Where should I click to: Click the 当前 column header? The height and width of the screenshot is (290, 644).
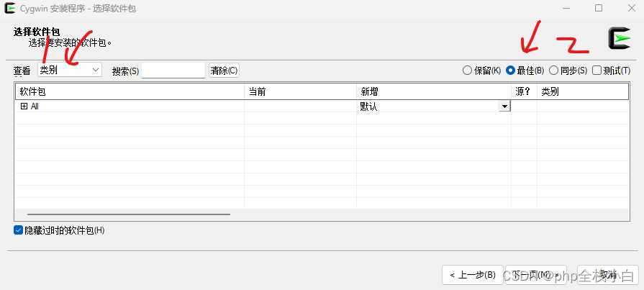(300, 91)
